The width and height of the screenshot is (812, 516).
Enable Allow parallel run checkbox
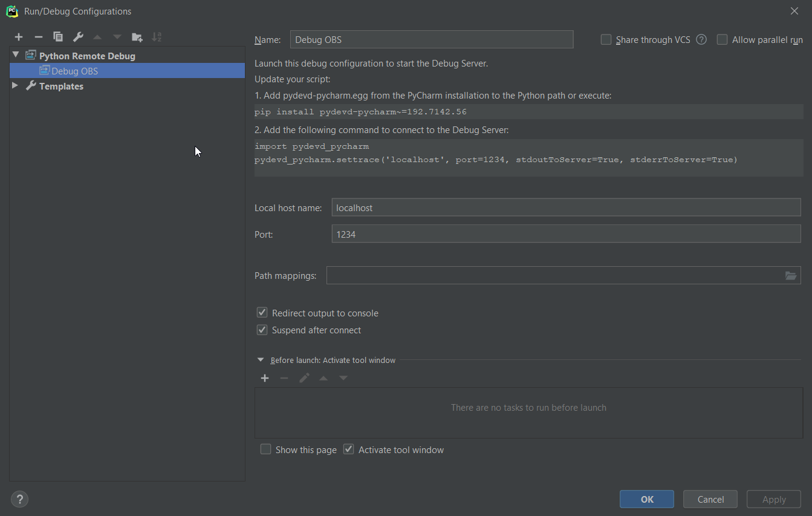click(x=722, y=40)
